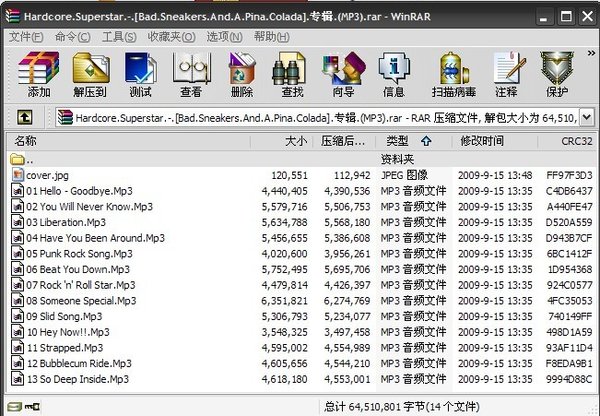Image resolution: width=600 pixels, height=416 pixels.
Task: Click the 资料夹 type label
Action: [x=397, y=159]
